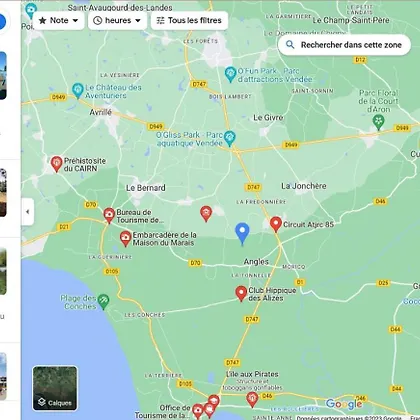Select the Circuit Atjrc 85 red pin
The width and height of the screenshot is (420, 420).
[276, 224]
